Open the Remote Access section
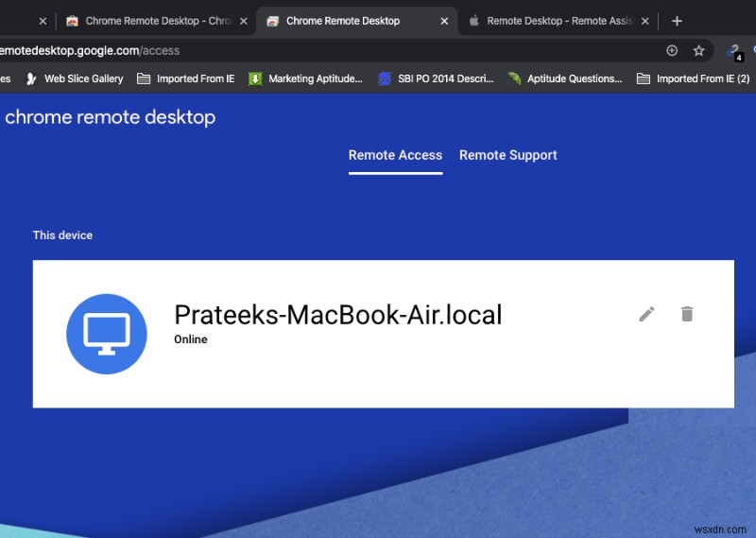 coord(395,155)
